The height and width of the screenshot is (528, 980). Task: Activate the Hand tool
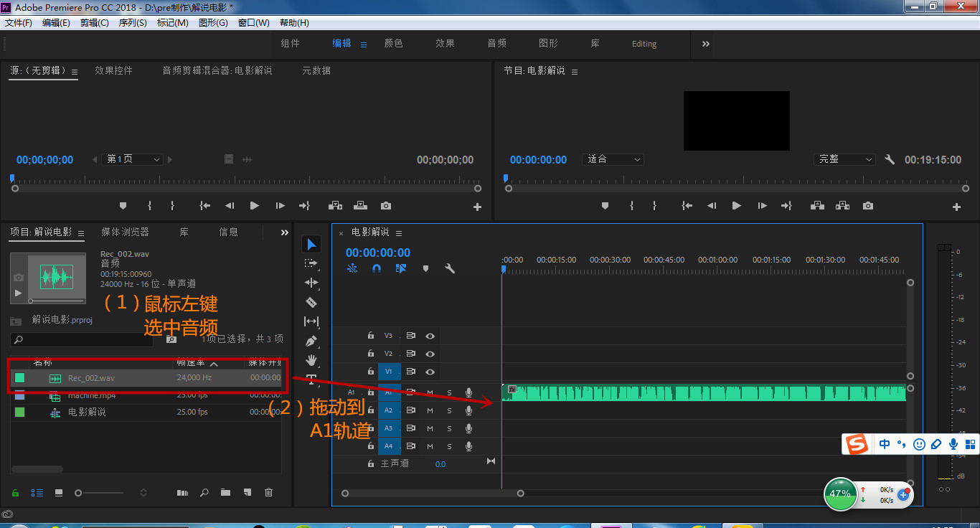(x=311, y=359)
